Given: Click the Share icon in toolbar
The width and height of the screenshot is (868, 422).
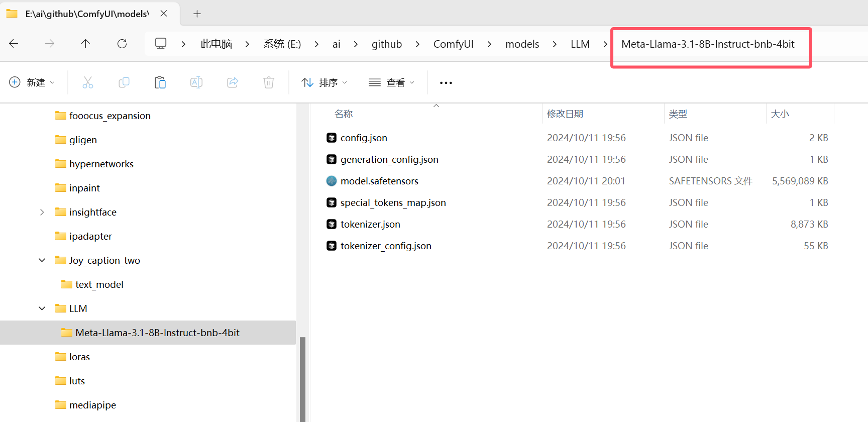Looking at the screenshot, I should click(x=233, y=83).
